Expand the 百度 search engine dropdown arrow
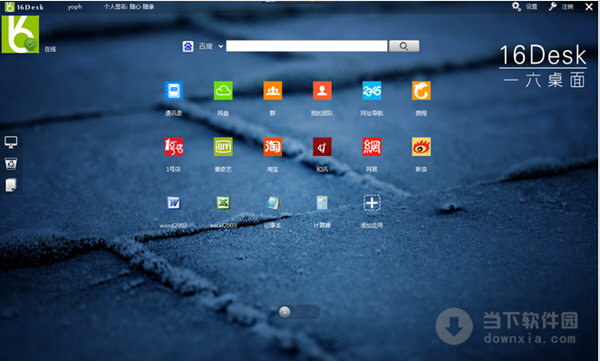Viewport: 600px width, 361px height. pos(221,46)
